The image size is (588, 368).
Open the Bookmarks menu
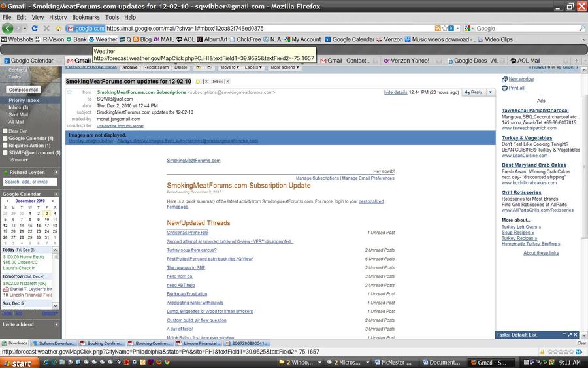86,17
